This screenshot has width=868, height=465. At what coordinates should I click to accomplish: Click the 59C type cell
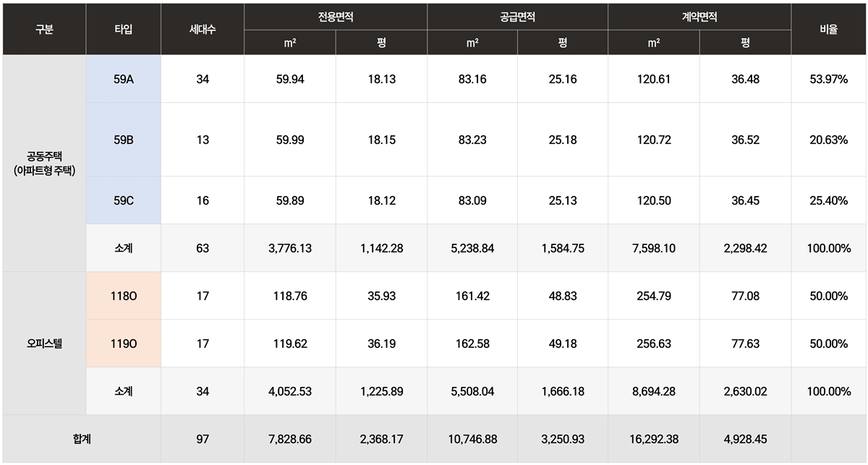[x=124, y=200]
